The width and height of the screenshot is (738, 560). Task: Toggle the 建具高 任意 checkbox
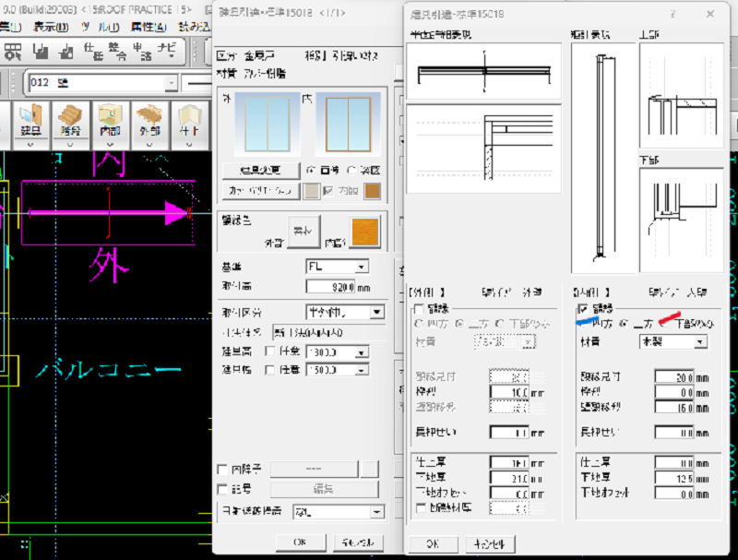[269, 351]
